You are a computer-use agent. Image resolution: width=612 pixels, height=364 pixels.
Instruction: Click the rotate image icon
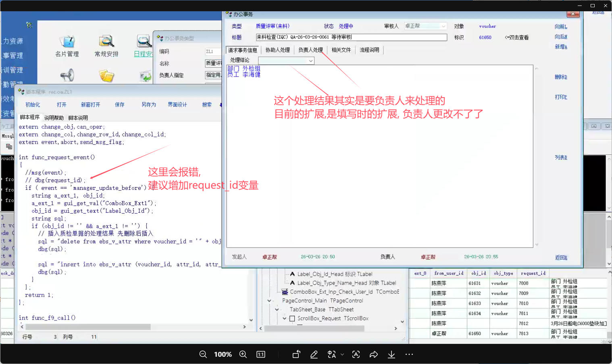tap(296, 354)
